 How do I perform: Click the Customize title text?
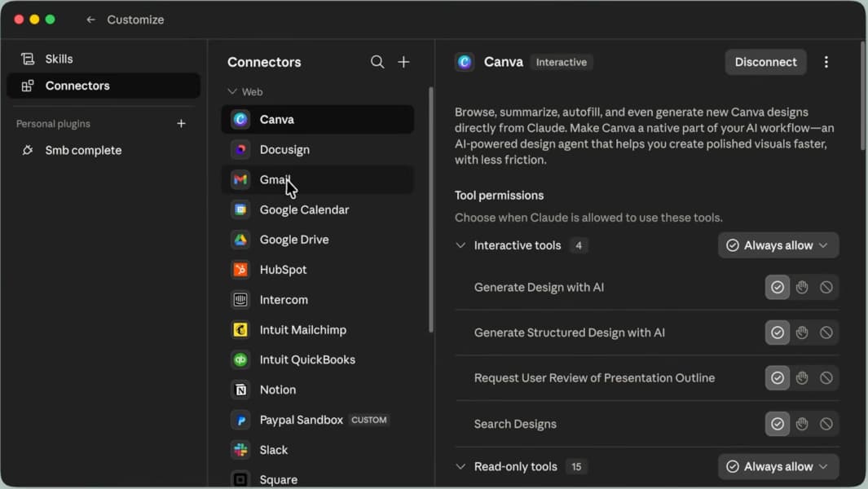(135, 20)
